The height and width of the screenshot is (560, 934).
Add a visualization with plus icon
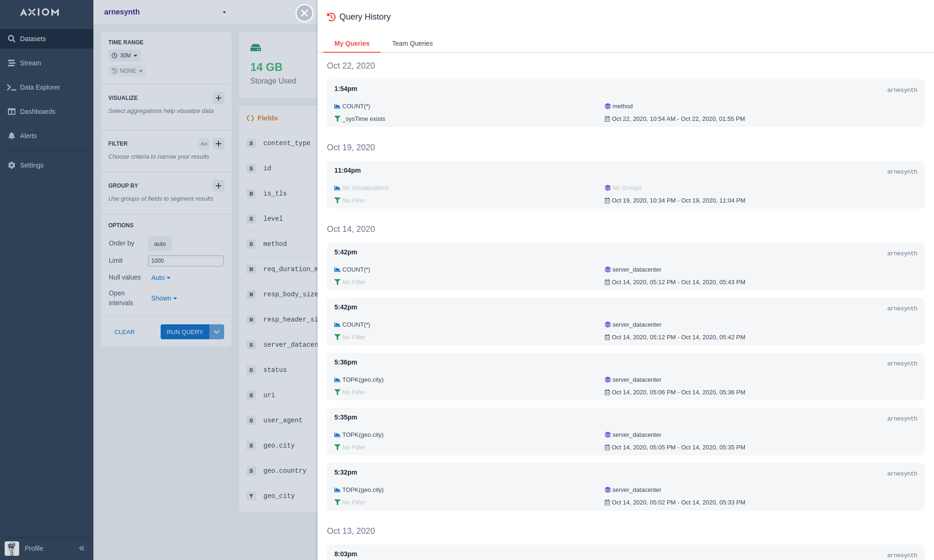pyautogui.click(x=218, y=98)
